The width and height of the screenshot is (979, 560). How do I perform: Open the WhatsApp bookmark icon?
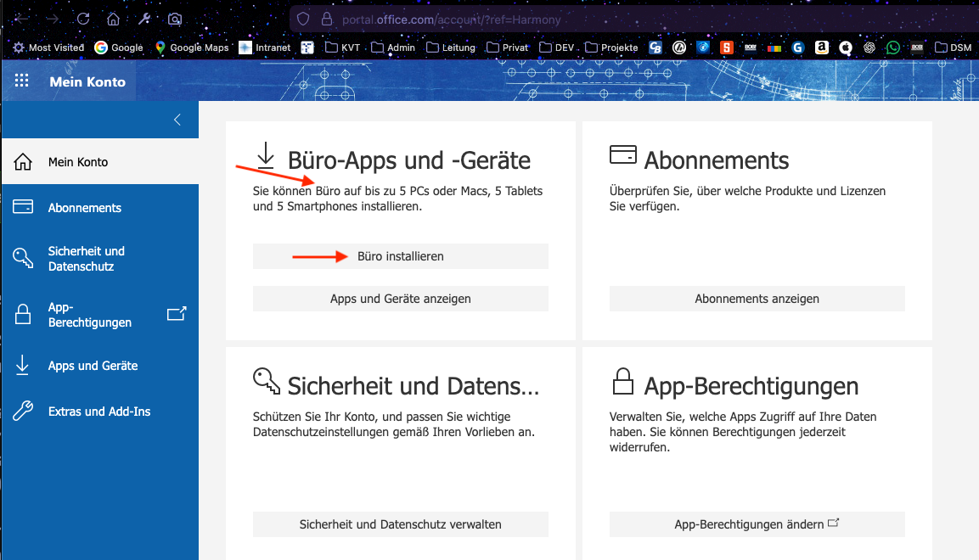pyautogui.click(x=893, y=48)
